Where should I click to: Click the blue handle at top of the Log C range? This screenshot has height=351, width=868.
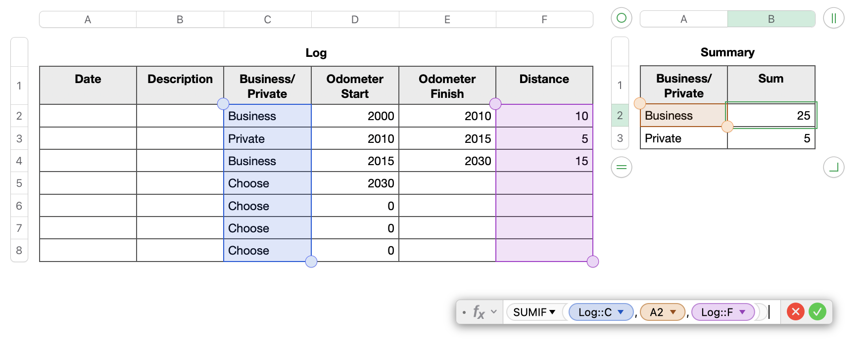click(x=223, y=104)
